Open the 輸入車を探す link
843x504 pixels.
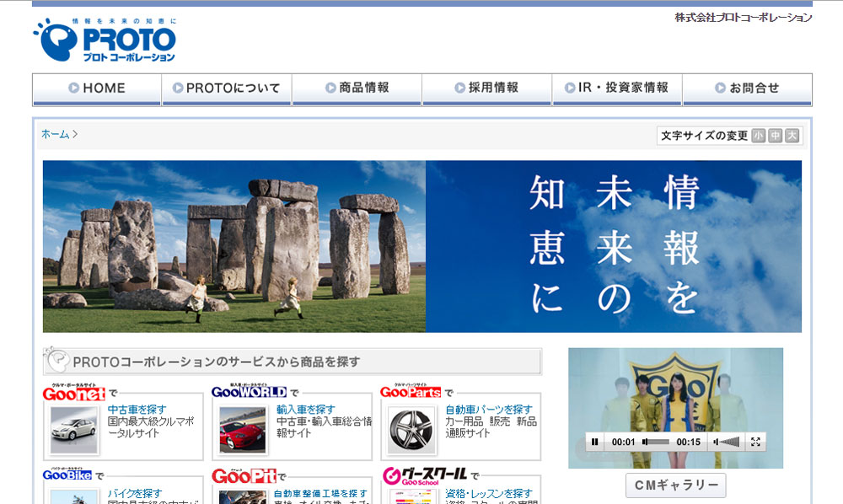click(306, 410)
